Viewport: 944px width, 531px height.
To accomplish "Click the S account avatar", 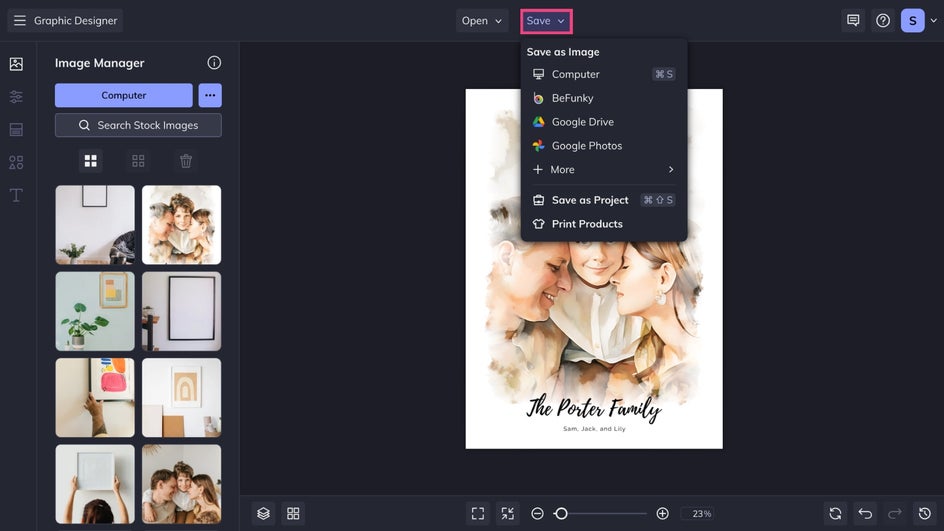I will point(913,20).
